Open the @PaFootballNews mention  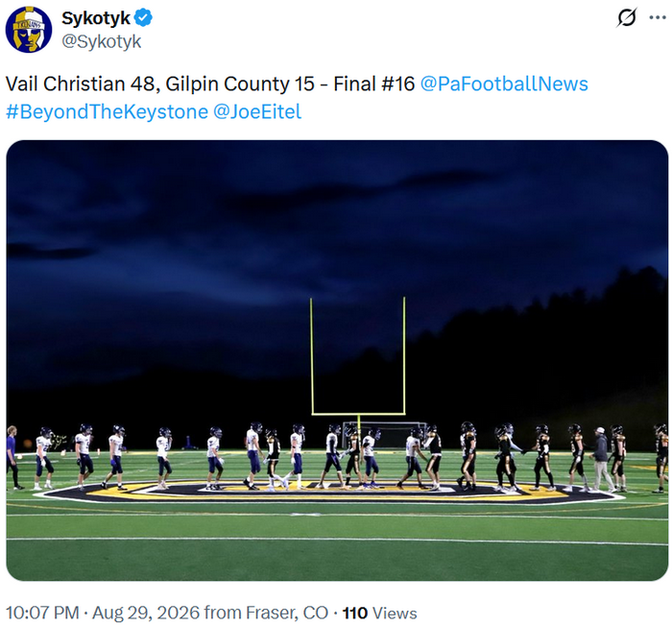pyautogui.click(x=504, y=84)
